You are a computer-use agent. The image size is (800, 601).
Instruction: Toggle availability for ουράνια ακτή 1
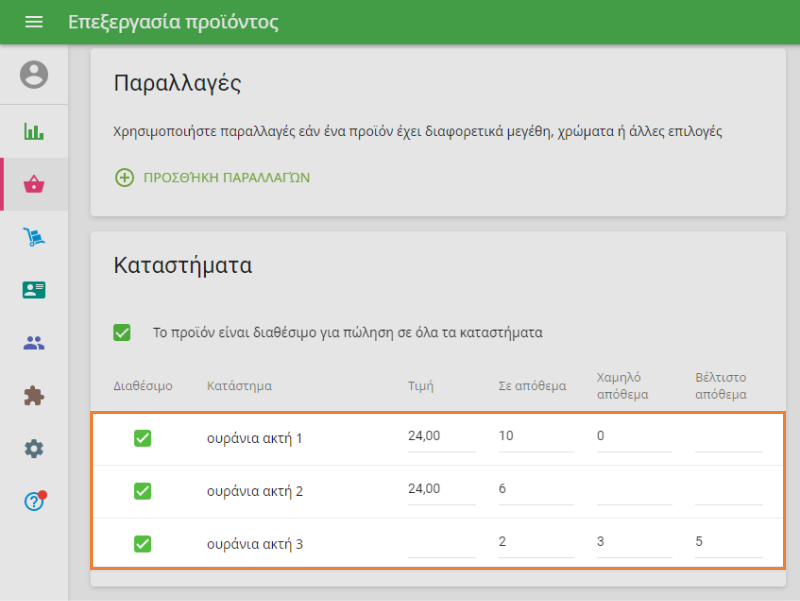click(142, 438)
